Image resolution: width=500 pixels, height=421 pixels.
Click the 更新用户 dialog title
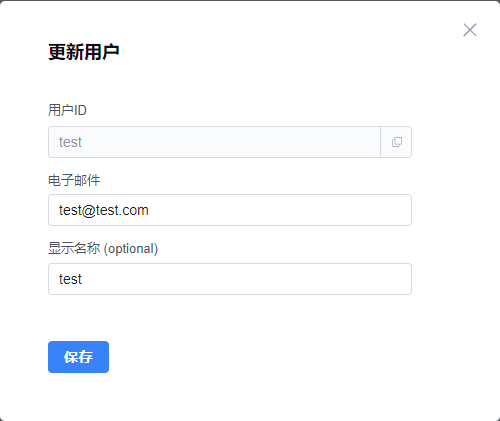click(x=84, y=52)
